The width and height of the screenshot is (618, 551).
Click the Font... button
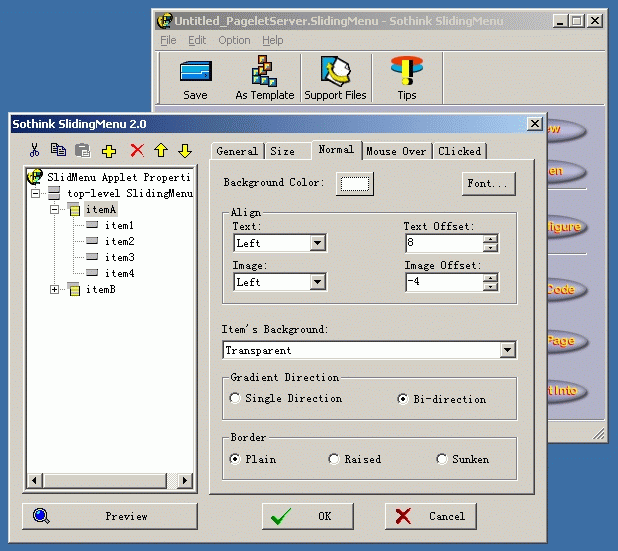[x=488, y=183]
